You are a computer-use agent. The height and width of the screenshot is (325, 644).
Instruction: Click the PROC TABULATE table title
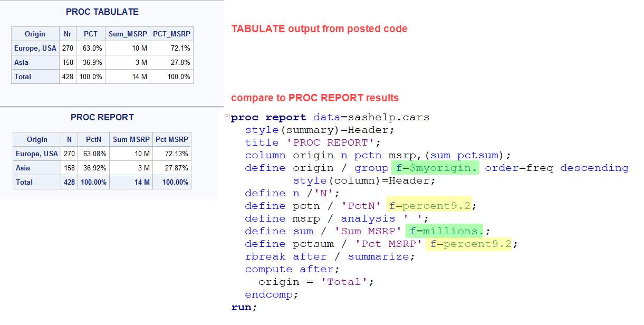coord(102,12)
